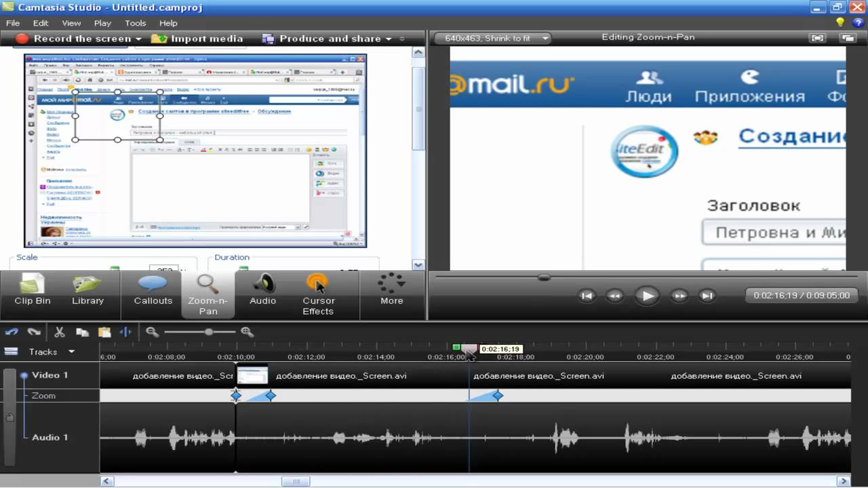Expand the Record the screen dropdown arrow
This screenshot has height=488, width=868.
coord(138,39)
